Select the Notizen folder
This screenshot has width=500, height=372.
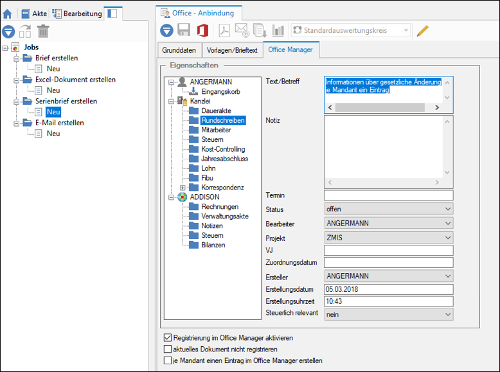click(x=212, y=226)
